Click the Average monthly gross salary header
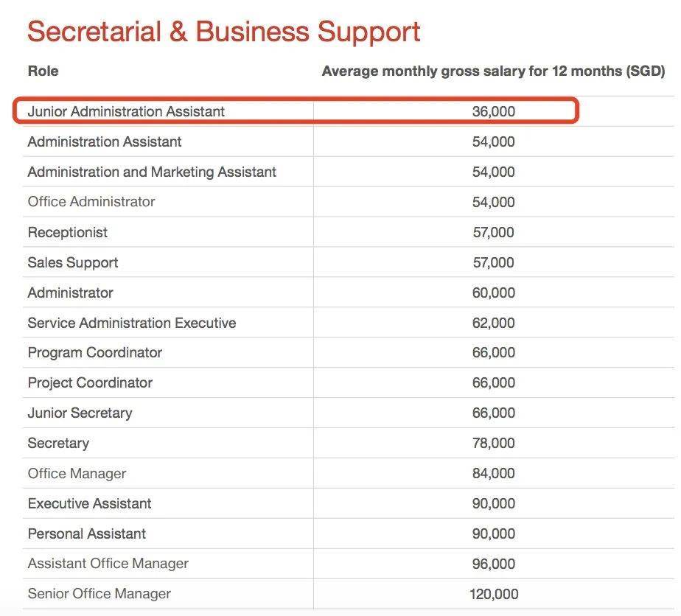 493,71
